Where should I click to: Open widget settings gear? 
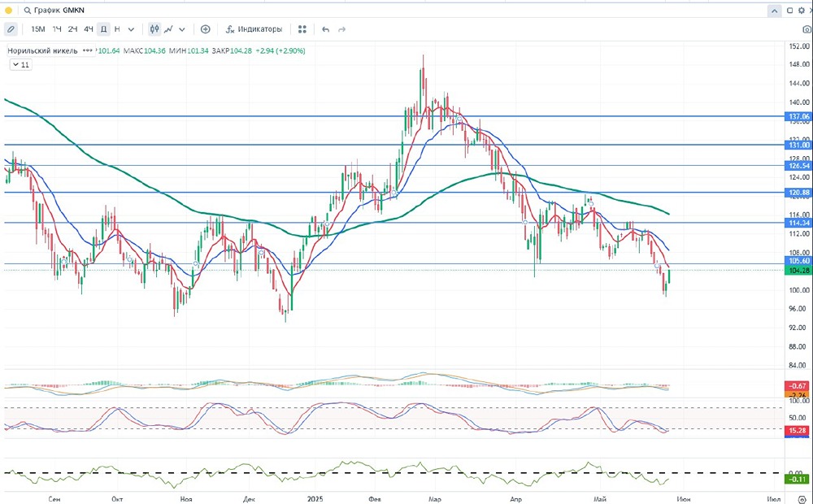(801, 11)
